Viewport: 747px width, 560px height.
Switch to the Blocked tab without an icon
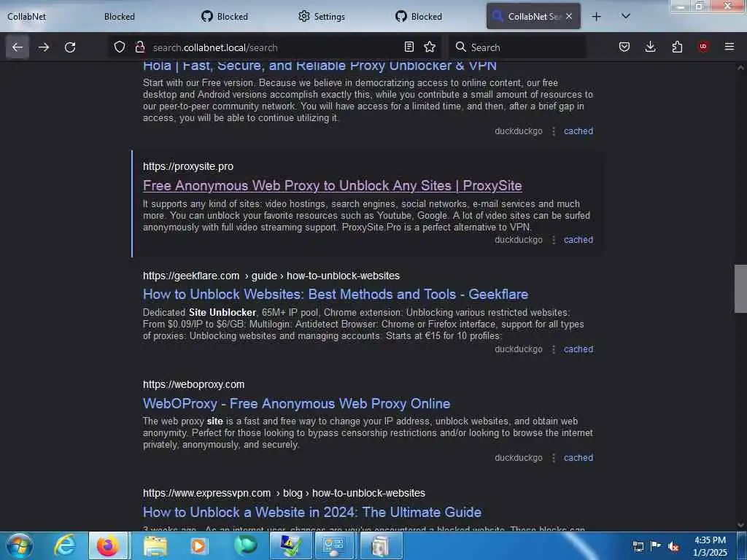point(120,16)
